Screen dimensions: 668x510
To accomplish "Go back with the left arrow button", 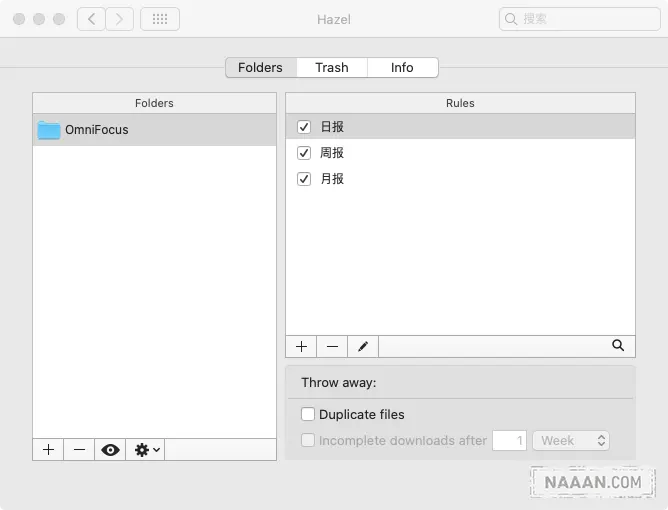I will [x=91, y=19].
